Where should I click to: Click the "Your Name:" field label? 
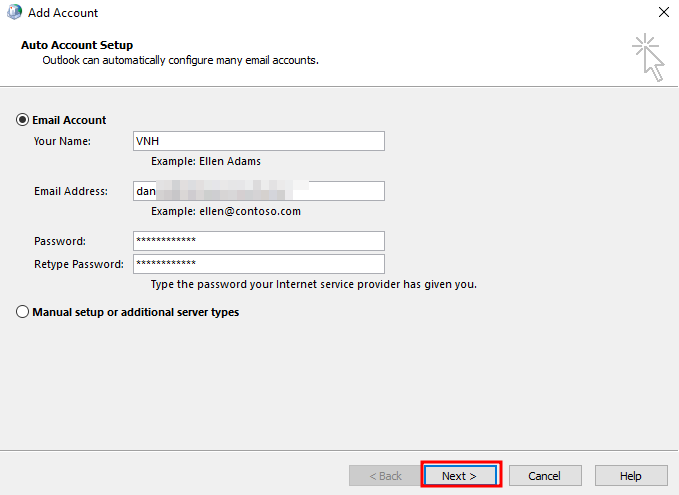point(62,141)
